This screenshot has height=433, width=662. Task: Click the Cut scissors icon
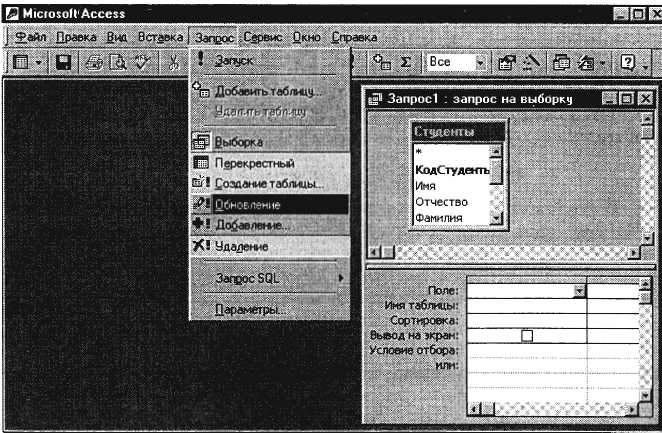pos(173,63)
